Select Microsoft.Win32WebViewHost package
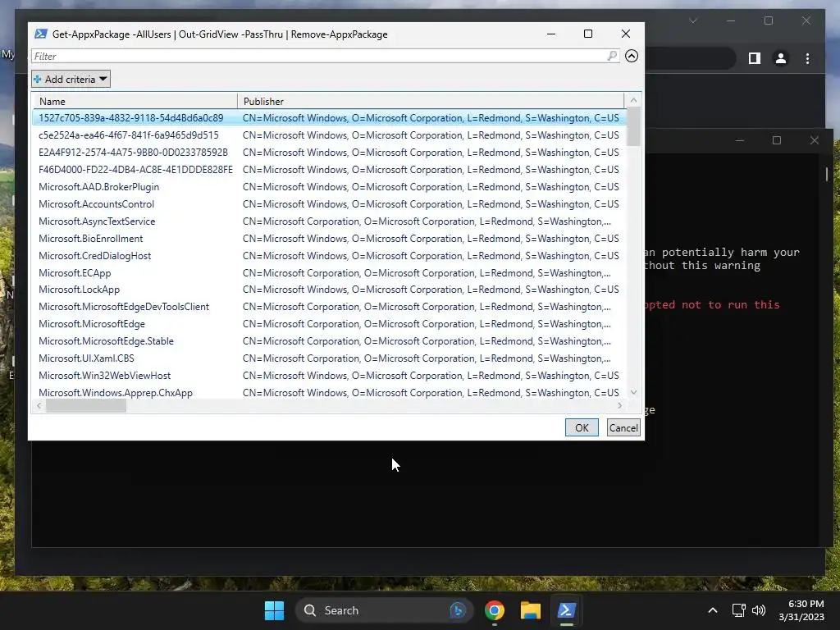 pyautogui.click(x=329, y=376)
